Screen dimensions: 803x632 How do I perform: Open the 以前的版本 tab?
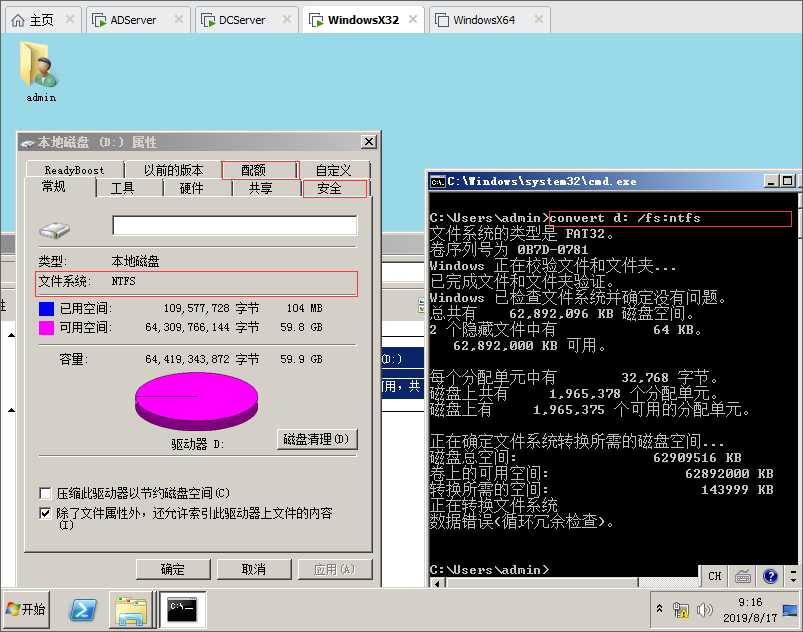(x=173, y=170)
